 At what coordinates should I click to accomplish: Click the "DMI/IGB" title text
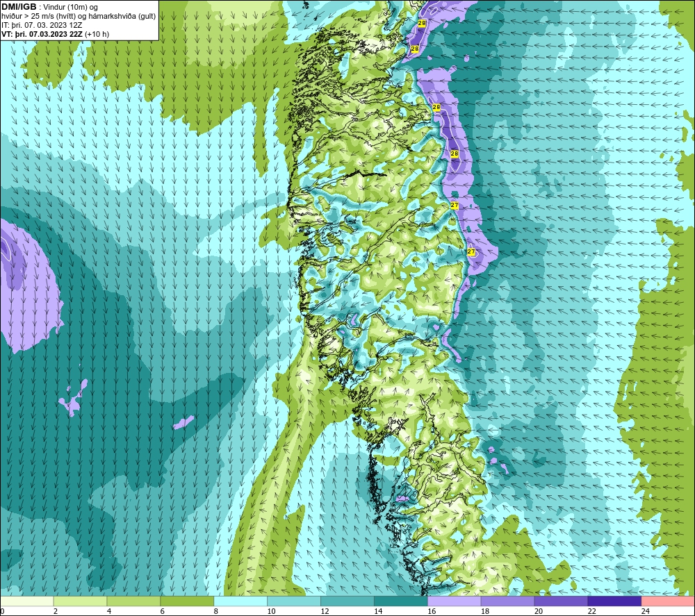[x=19, y=7]
